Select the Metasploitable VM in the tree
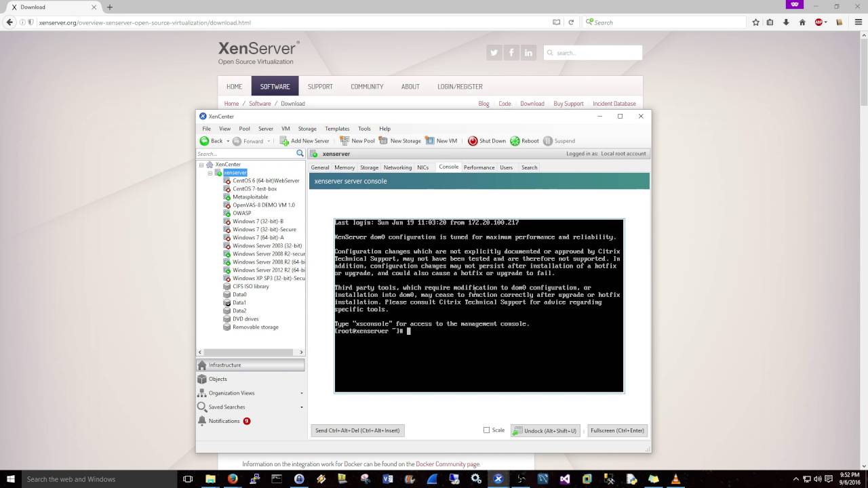This screenshot has height=488, width=868. coord(250,197)
